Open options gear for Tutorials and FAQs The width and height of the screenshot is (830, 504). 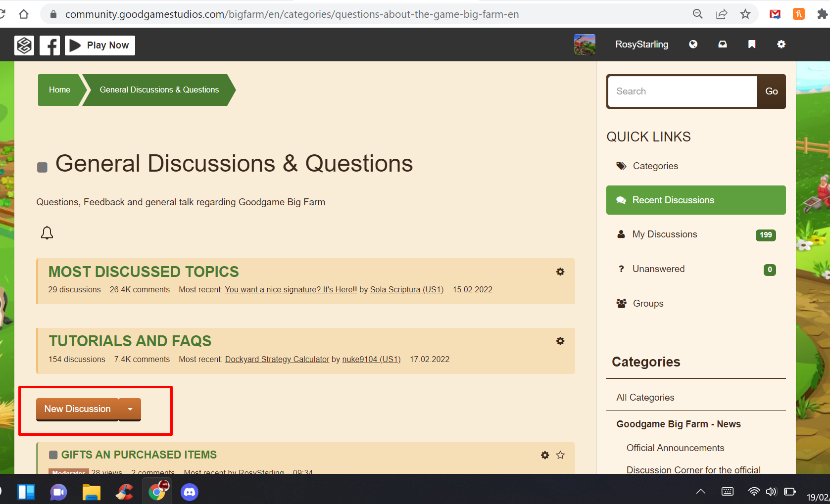(x=560, y=341)
